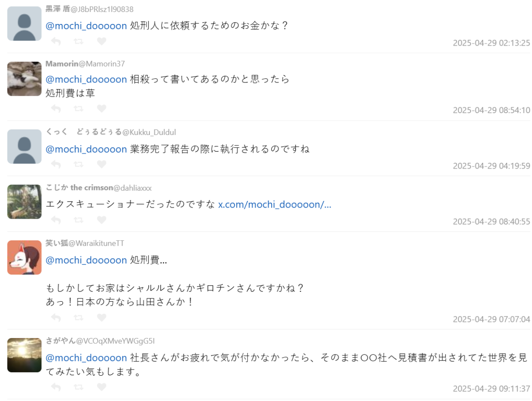Retweet くっく どぅるどぅる's tweet

pyautogui.click(x=79, y=164)
